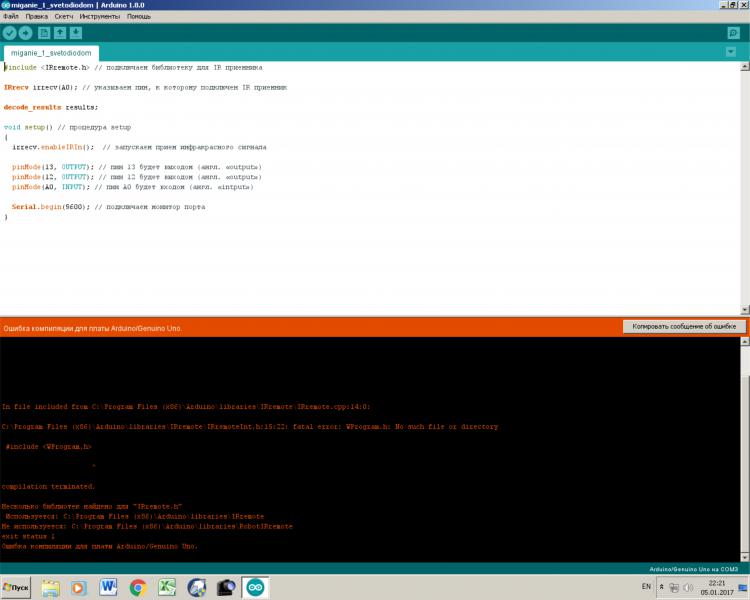Click the pinMode(A0, INPUT) line
The image size is (750, 600).
tap(132, 187)
